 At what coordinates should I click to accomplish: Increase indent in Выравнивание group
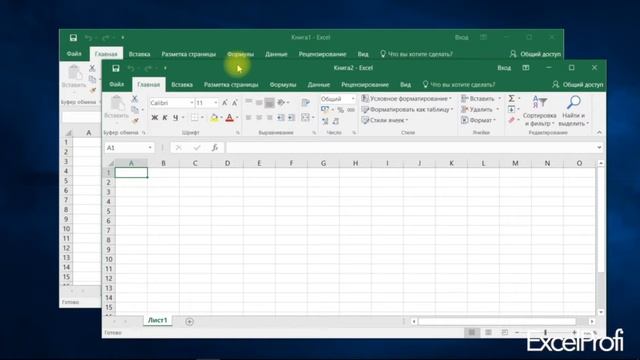coord(291,118)
